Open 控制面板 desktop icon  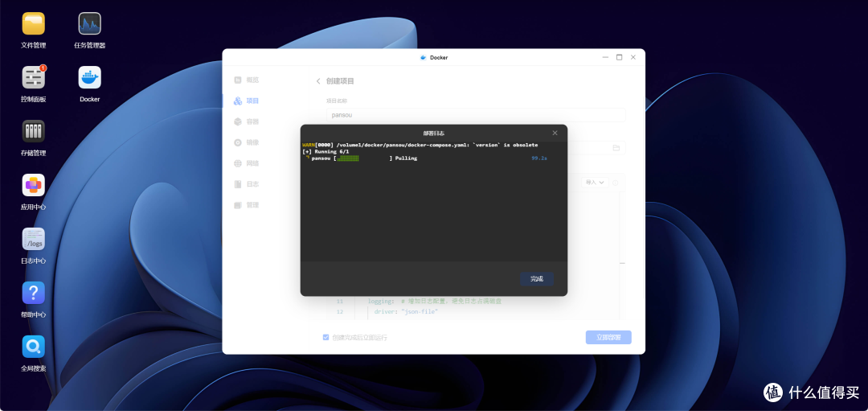coord(33,77)
